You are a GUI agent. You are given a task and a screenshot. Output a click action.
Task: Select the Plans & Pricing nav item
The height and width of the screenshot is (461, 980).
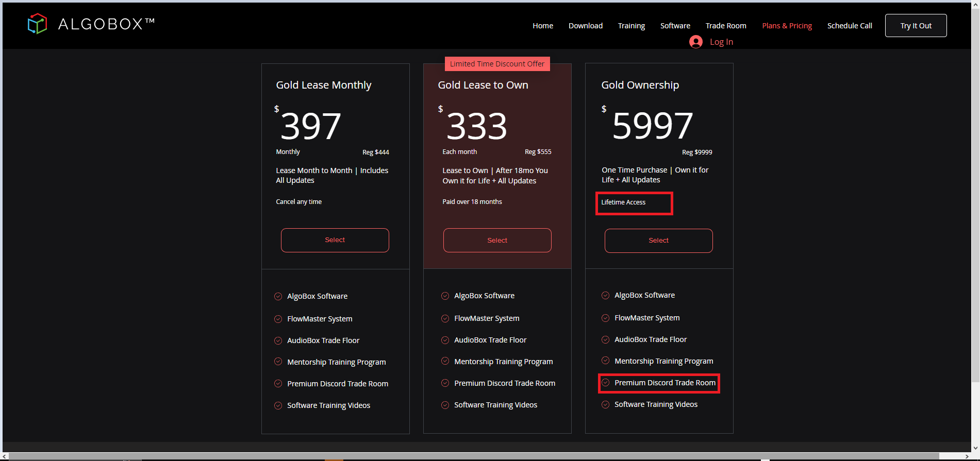(787, 26)
